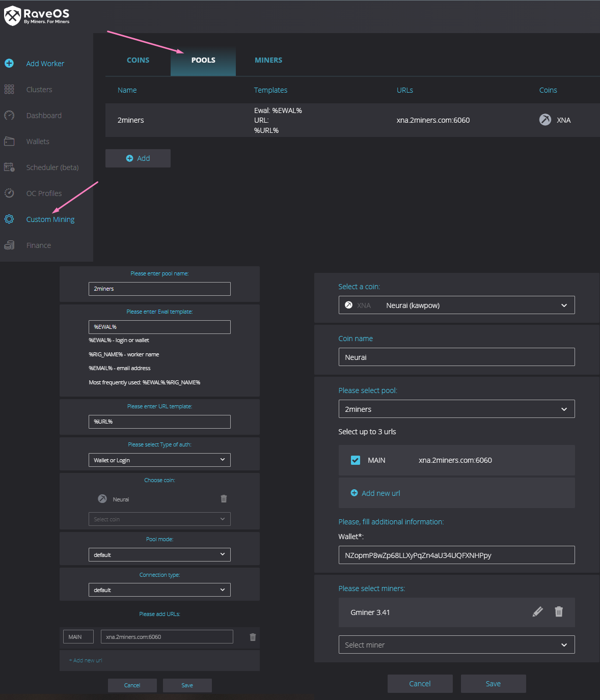Edit Gminer 3.41 with pencil icon
Image resolution: width=600 pixels, height=700 pixels.
coord(537,612)
